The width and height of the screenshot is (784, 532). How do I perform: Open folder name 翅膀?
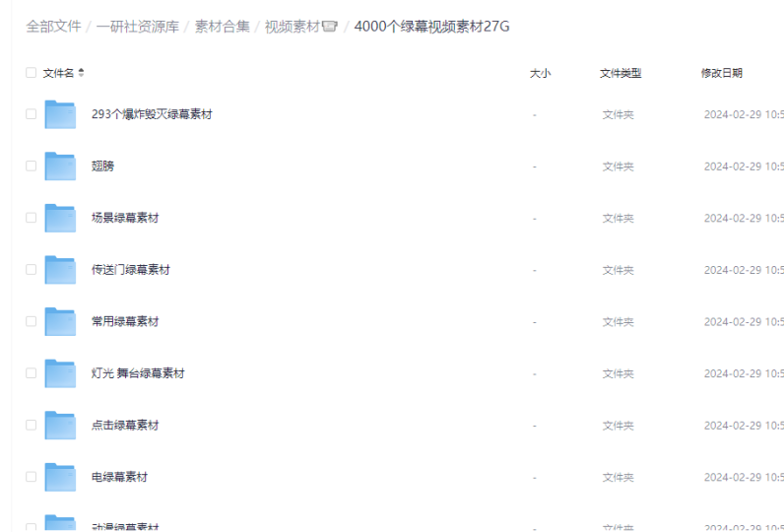(102, 166)
